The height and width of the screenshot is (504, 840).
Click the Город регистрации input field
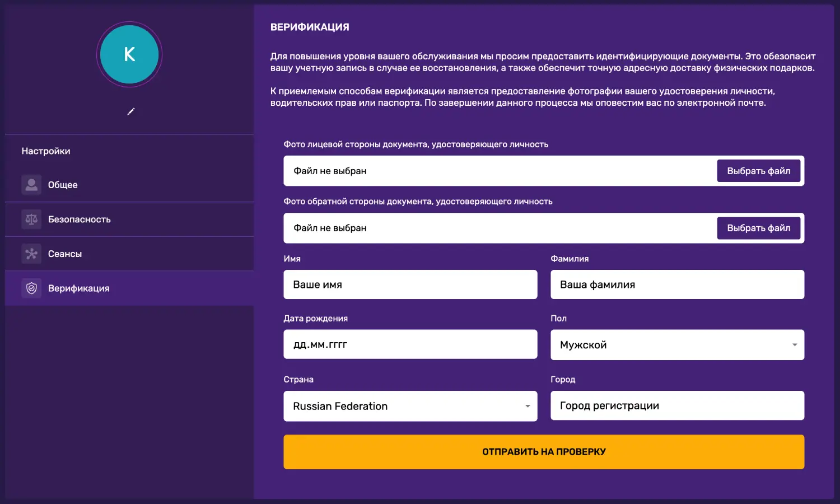678,405
